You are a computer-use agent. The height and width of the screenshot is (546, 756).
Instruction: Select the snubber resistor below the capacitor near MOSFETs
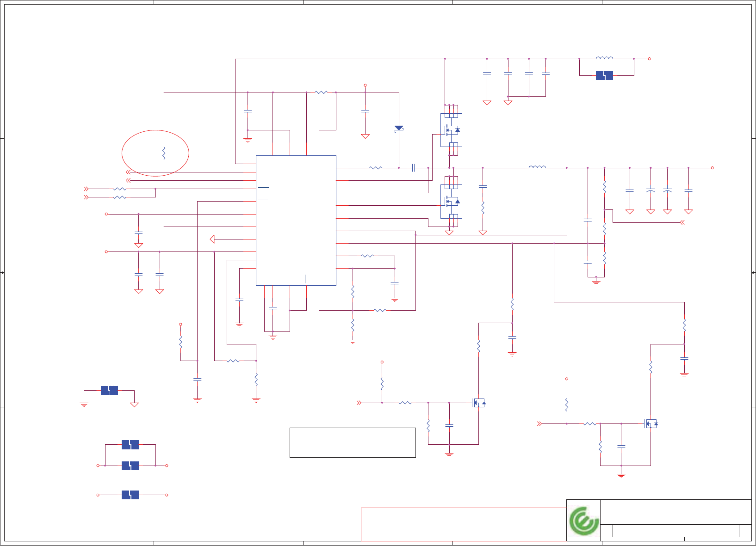483,208
